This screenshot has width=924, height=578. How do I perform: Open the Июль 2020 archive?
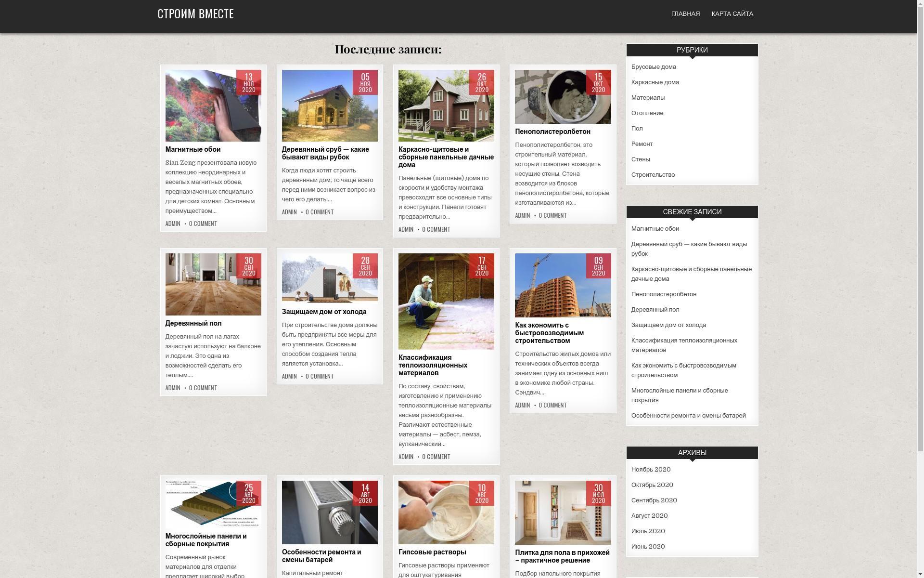click(x=648, y=531)
